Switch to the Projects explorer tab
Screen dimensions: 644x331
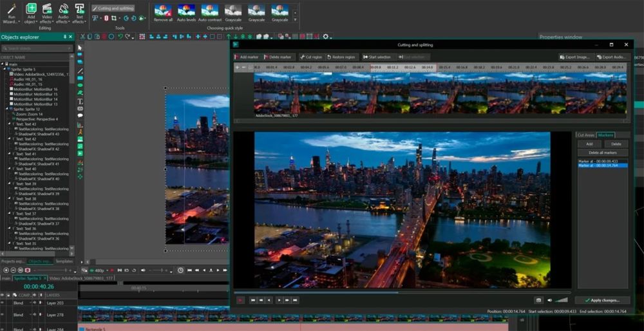click(13, 261)
